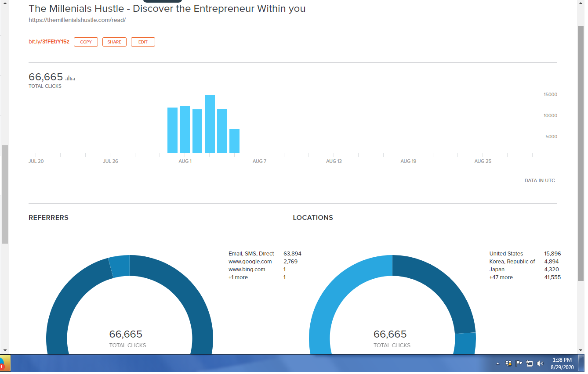Open the volume speaker icon

[x=540, y=363]
